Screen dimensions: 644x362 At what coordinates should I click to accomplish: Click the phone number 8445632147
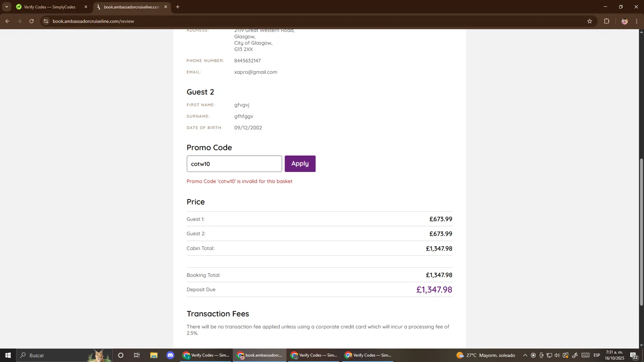[247, 61]
